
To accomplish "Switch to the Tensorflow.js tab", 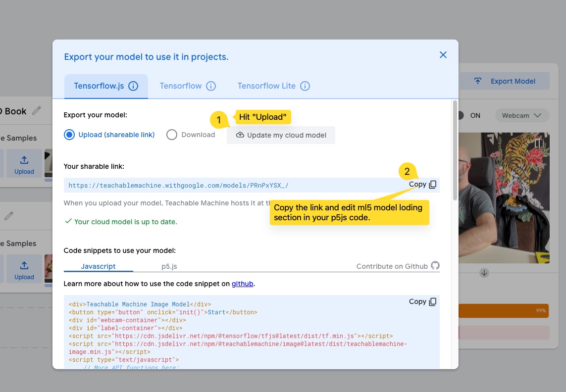I will (x=106, y=86).
